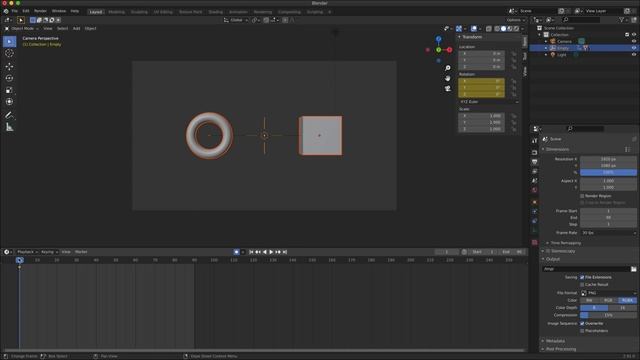The height and width of the screenshot is (360, 640).
Task: Uncheck the Overwrite checkbox
Action: [582, 323]
